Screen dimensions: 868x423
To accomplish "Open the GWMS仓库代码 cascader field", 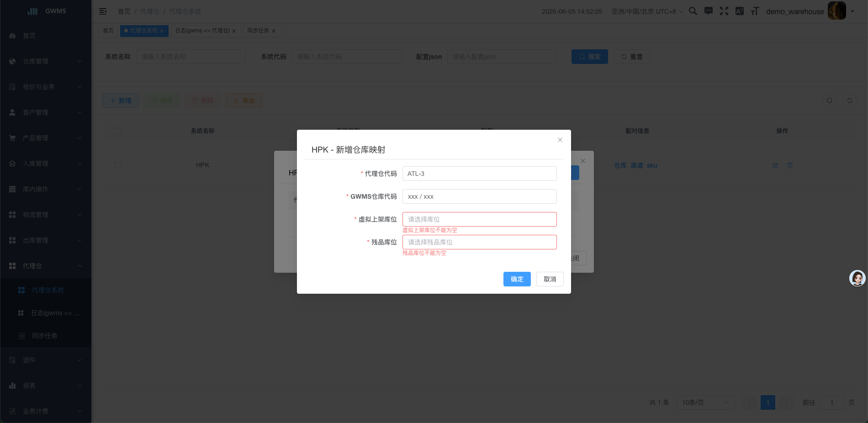I will pyautogui.click(x=480, y=196).
